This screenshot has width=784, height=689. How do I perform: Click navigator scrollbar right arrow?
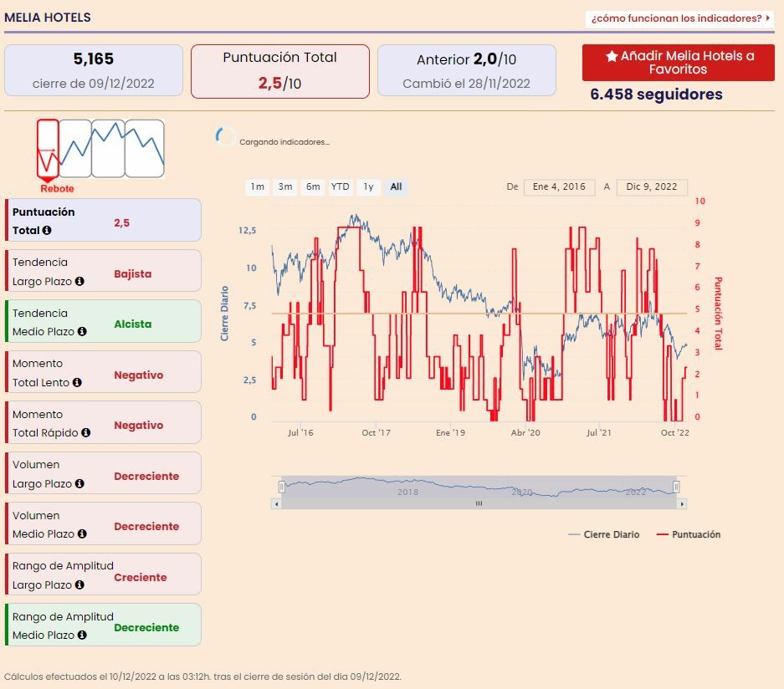click(x=682, y=503)
